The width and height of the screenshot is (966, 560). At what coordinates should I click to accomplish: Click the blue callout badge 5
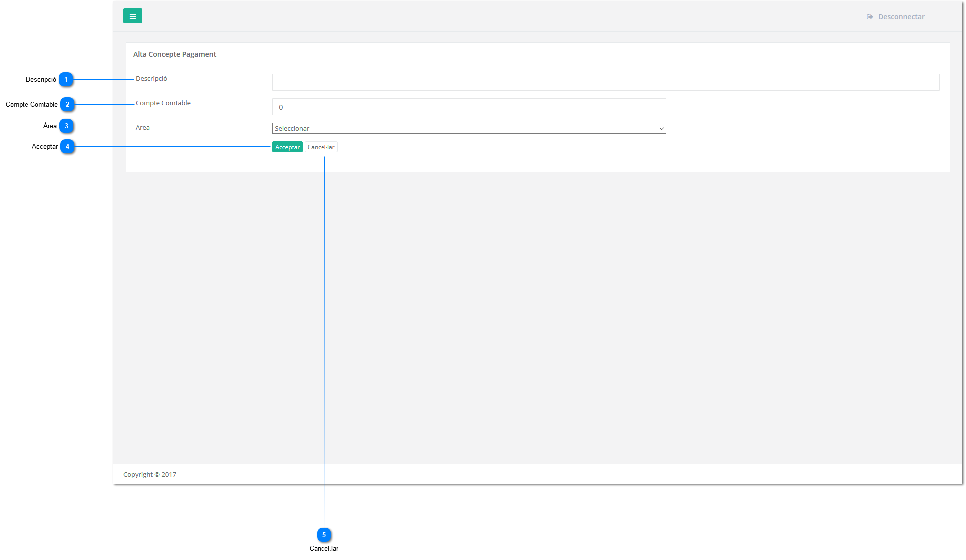(x=324, y=535)
